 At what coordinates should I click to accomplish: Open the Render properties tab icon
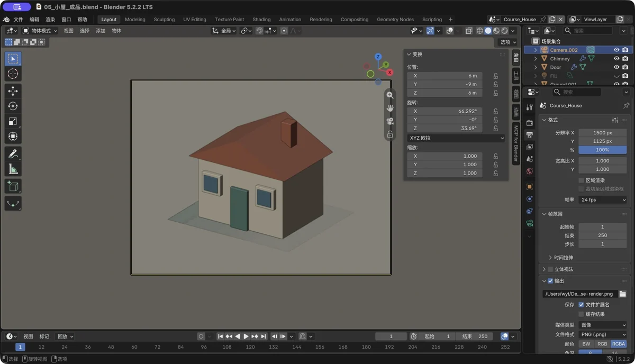point(530,123)
